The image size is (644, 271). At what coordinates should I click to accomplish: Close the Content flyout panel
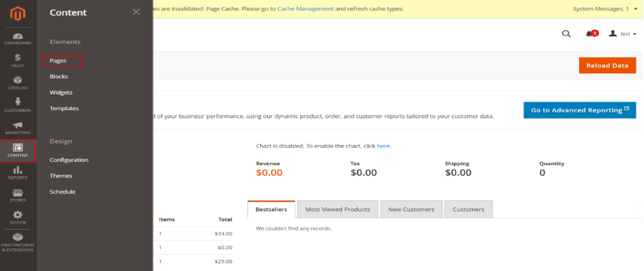136,12
